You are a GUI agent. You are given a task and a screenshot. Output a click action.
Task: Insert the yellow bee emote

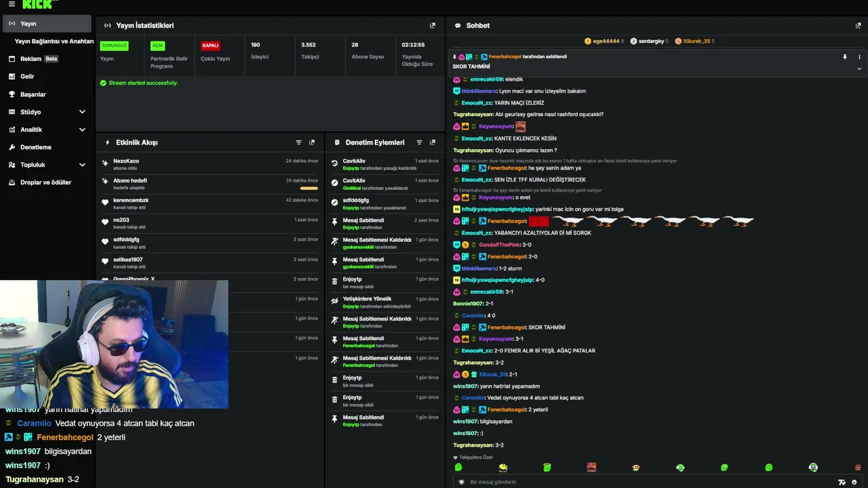click(x=502, y=467)
